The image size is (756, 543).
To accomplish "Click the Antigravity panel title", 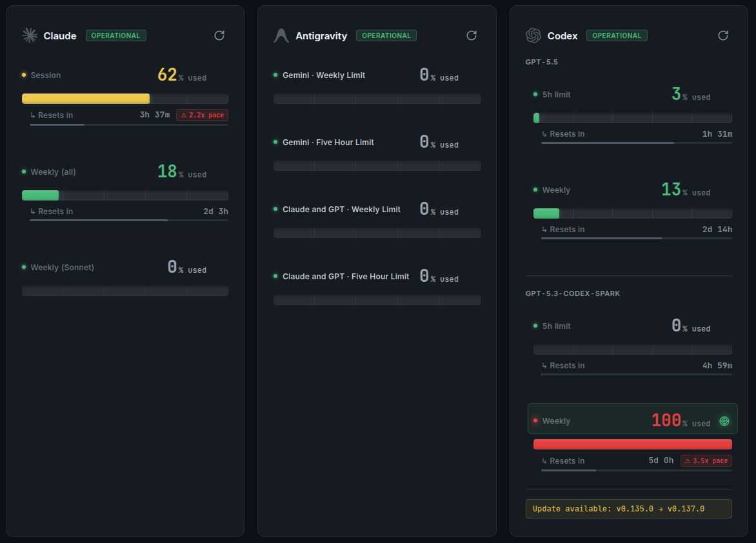I will pos(321,36).
